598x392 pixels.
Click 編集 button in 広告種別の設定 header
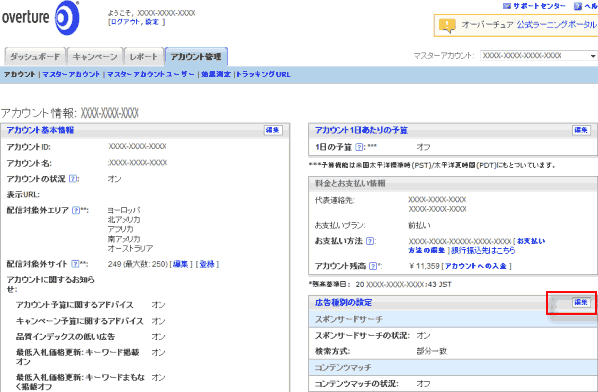point(581,302)
